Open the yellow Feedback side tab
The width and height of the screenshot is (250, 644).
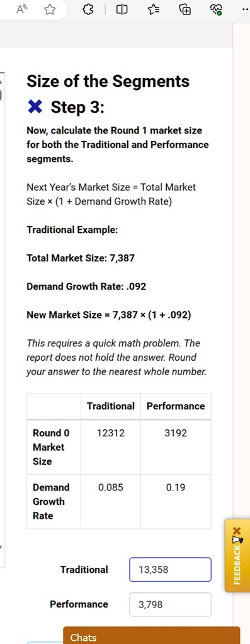(x=237, y=556)
